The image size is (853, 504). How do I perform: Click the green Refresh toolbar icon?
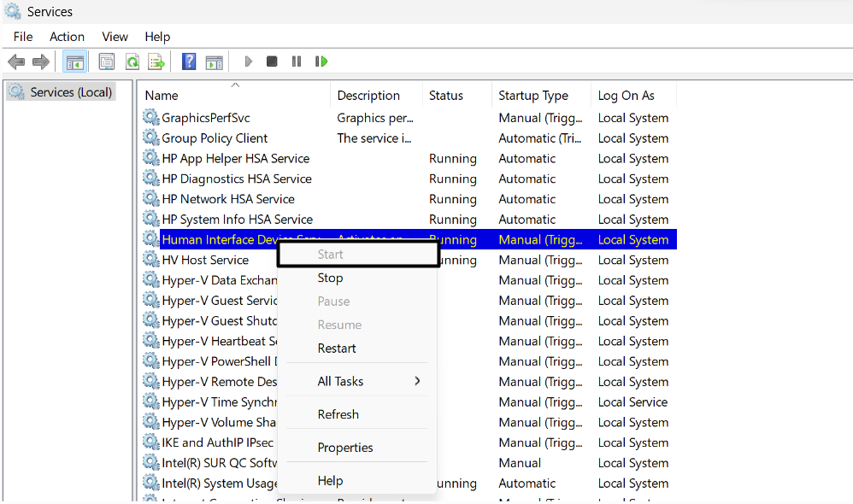[132, 62]
